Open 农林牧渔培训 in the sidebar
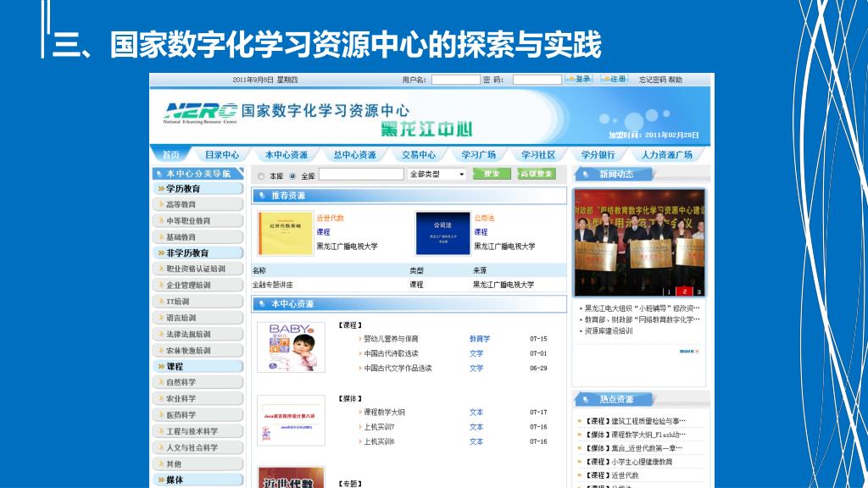Viewport: 868px width, 488px height. point(198,351)
